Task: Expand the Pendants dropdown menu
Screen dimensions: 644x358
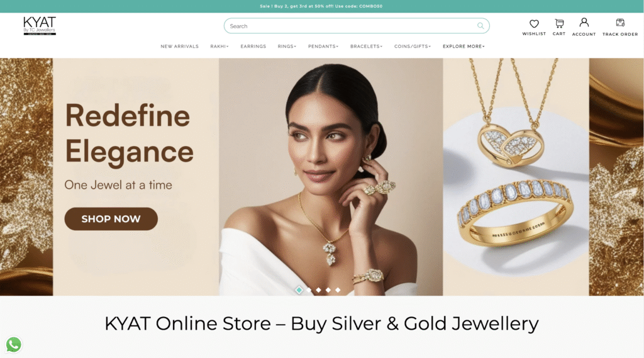Action: pos(323,47)
